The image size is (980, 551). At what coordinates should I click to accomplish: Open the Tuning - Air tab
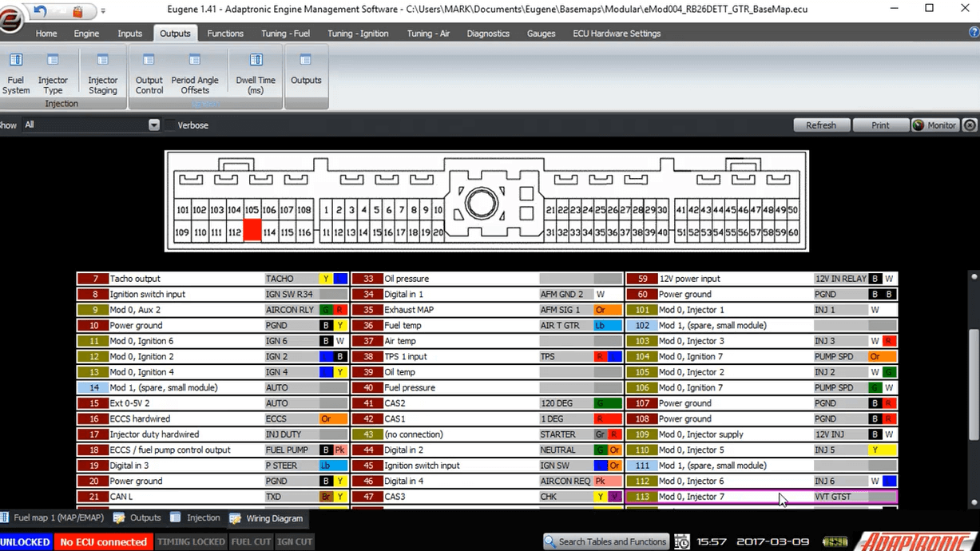428,34
